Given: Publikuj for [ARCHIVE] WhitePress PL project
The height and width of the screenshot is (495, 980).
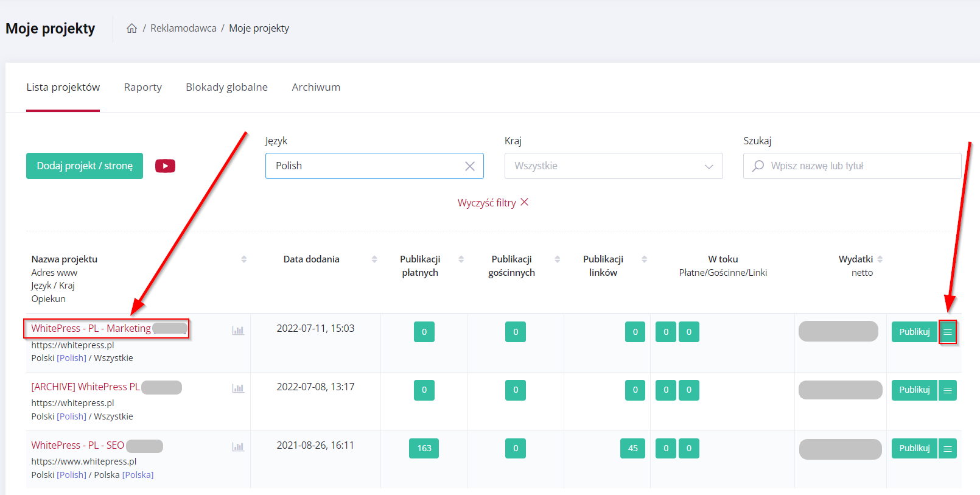Looking at the screenshot, I should [x=914, y=390].
